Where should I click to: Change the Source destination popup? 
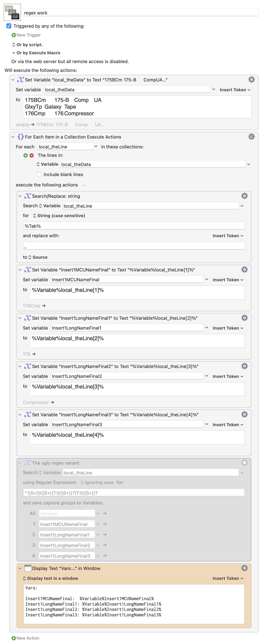click(x=38, y=257)
